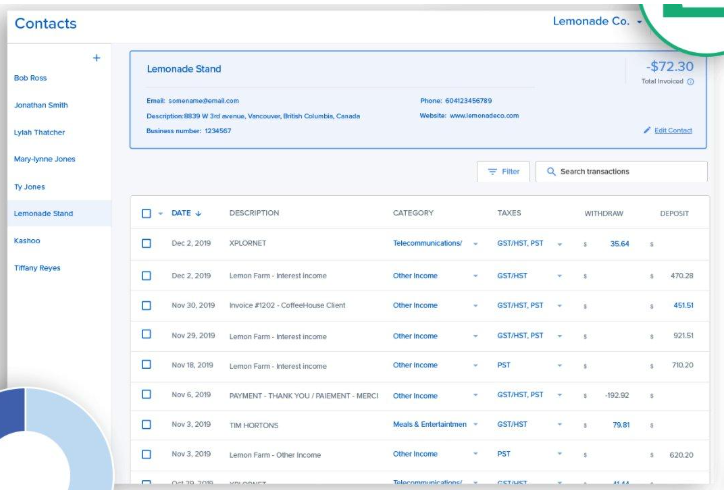This screenshot has height=493, width=724.
Task: Open Meals & Entertainment category dropdown
Action: coord(475,424)
